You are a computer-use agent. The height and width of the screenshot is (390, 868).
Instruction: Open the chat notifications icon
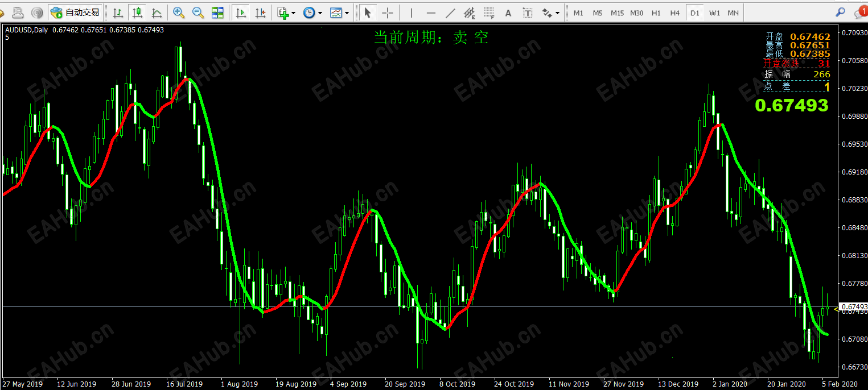pyautogui.click(x=860, y=12)
